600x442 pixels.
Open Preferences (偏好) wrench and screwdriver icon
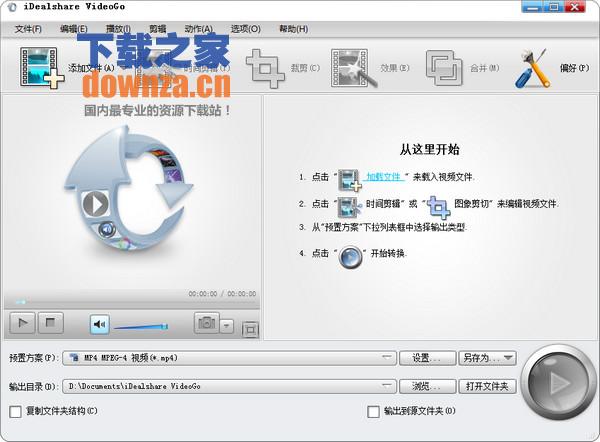pos(533,68)
